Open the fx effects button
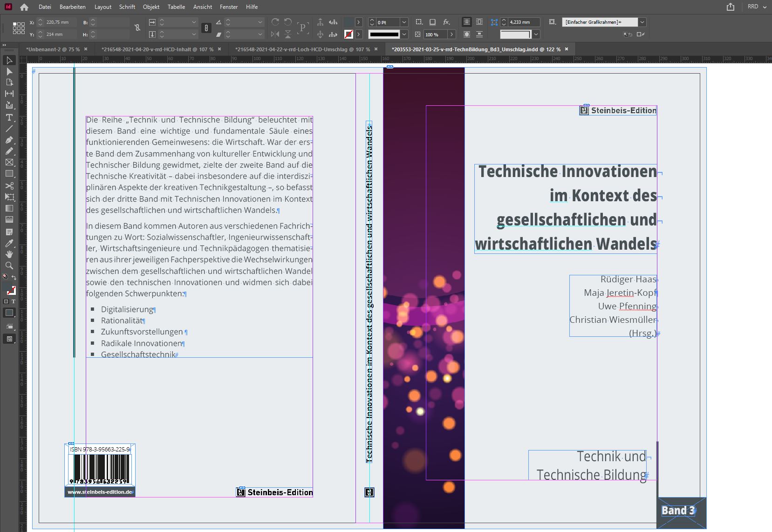The width and height of the screenshot is (772, 532). pyautogui.click(x=446, y=22)
